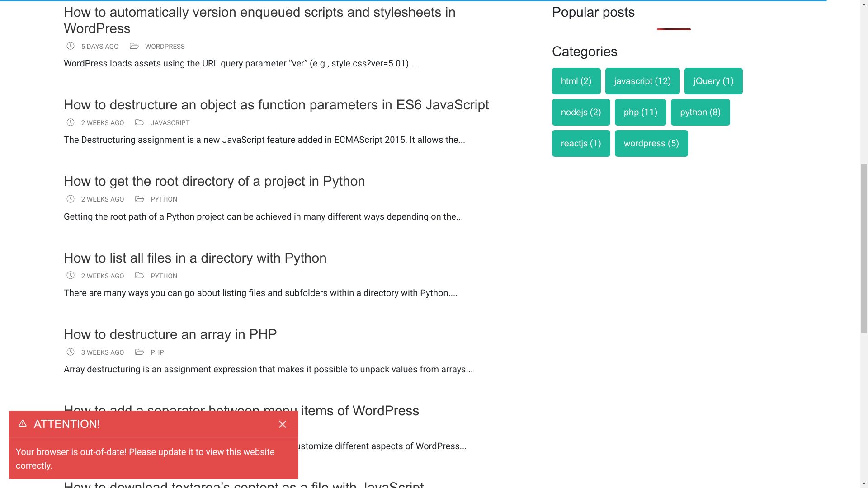The height and width of the screenshot is (488, 868).
Task: Click the Popular posts heading
Action: [x=593, y=12]
